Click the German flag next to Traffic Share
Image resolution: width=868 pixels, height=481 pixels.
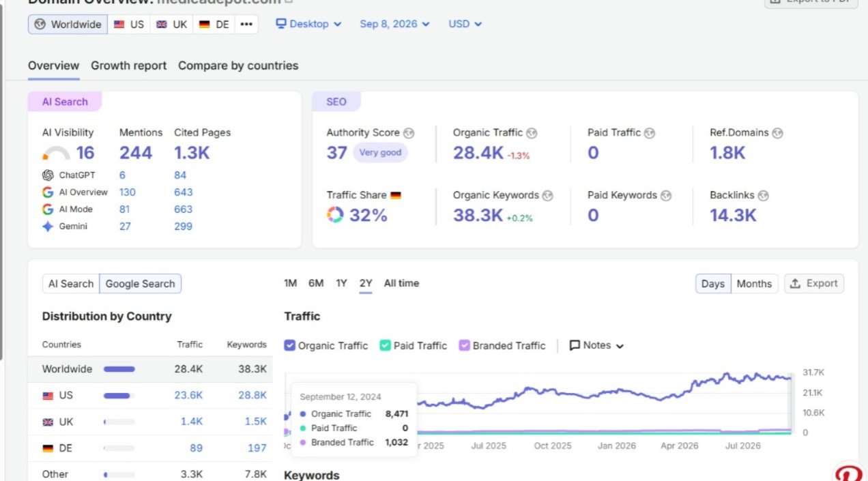click(396, 195)
